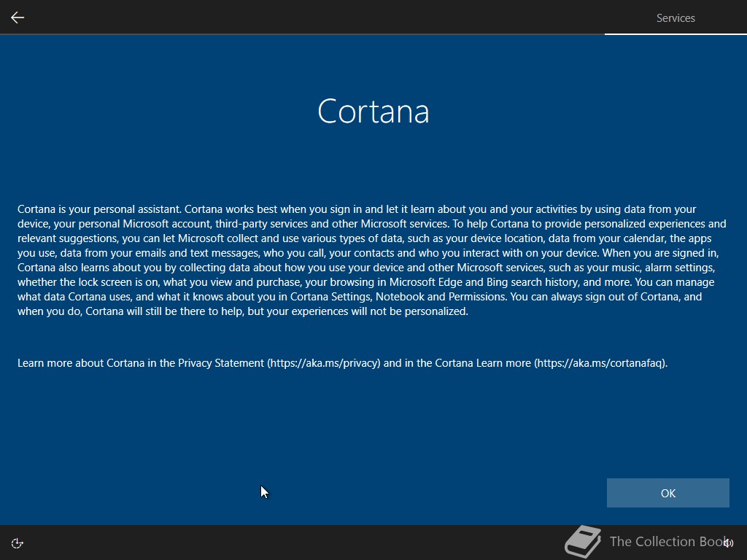747x560 pixels.
Task: Confirm with the OK button
Action: click(668, 493)
